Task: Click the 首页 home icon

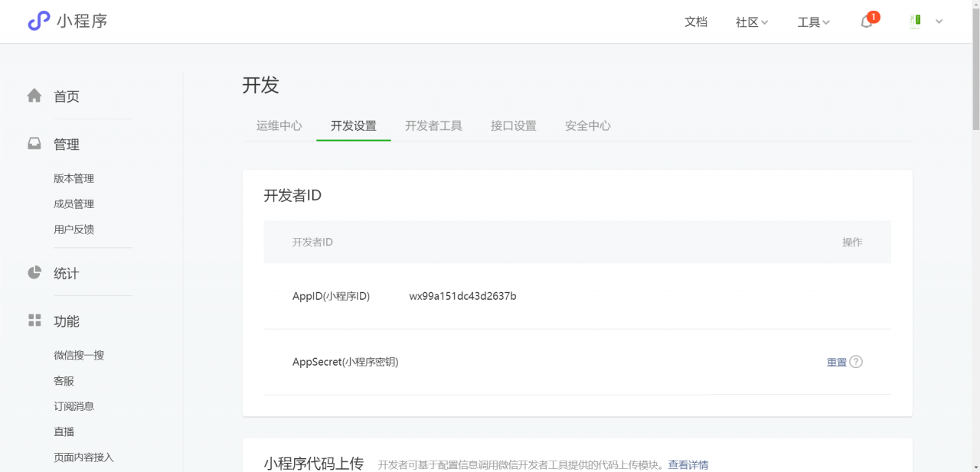Action: [x=34, y=96]
